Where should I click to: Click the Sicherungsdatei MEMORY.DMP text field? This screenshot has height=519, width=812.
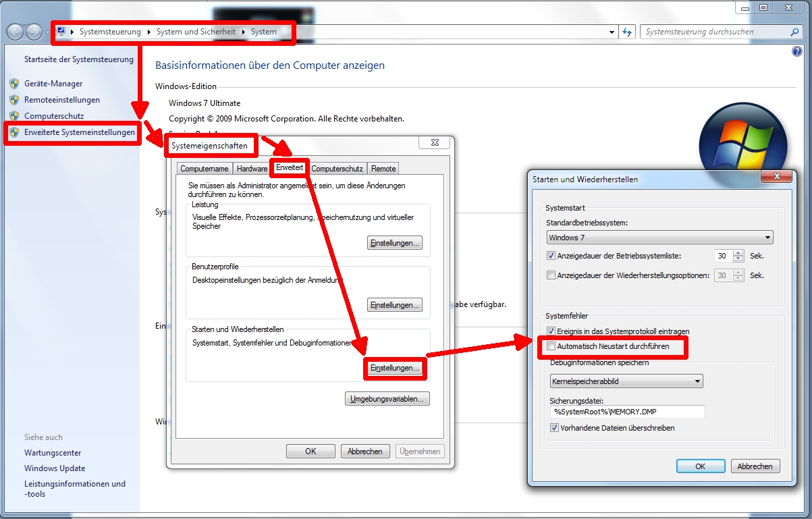[627, 412]
